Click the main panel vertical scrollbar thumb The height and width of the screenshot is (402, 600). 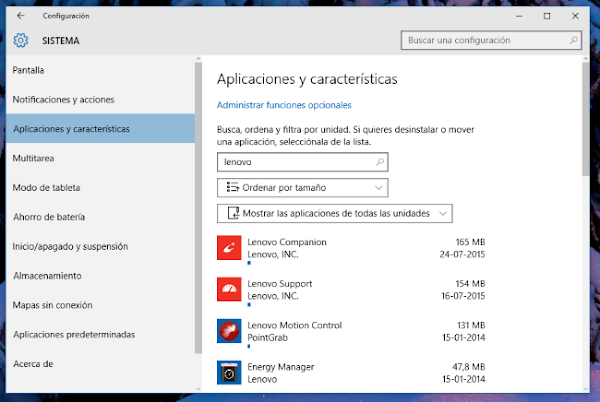pyautogui.click(x=586, y=119)
